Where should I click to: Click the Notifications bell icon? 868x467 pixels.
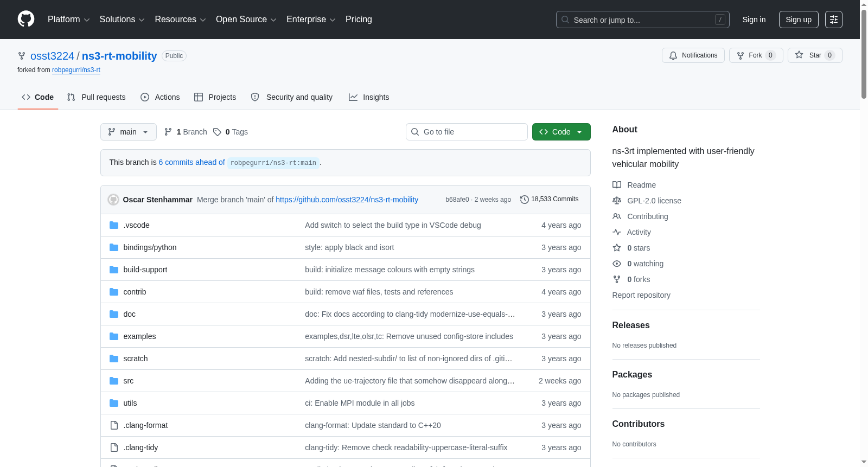click(x=673, y=55)
